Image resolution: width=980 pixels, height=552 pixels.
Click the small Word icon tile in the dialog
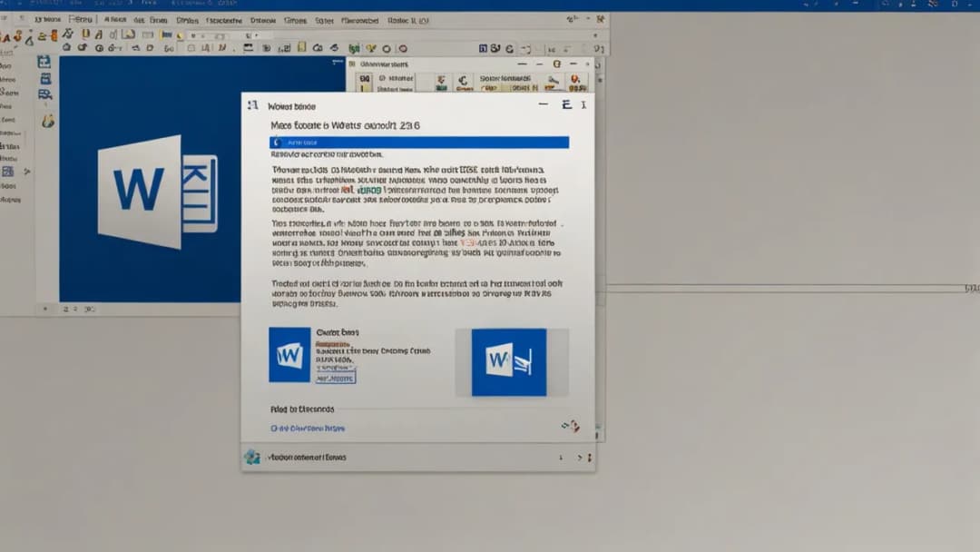pos(289,355)
